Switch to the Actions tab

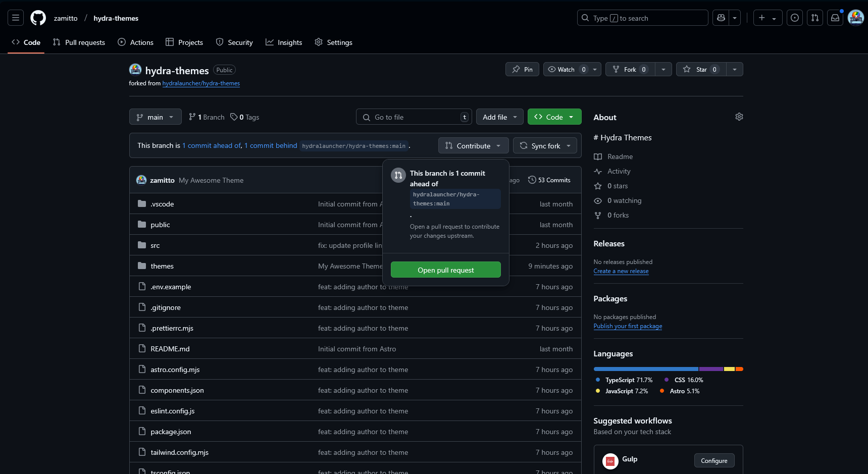(x=135, y=42)
